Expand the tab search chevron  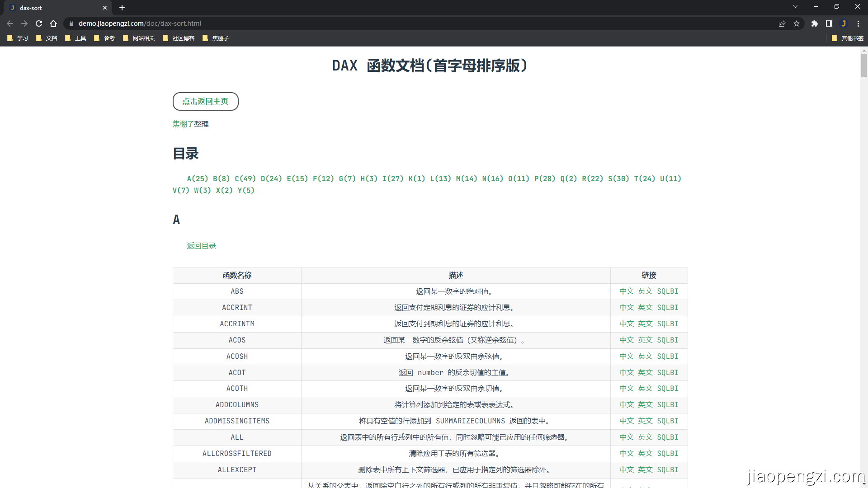[795, 6]
